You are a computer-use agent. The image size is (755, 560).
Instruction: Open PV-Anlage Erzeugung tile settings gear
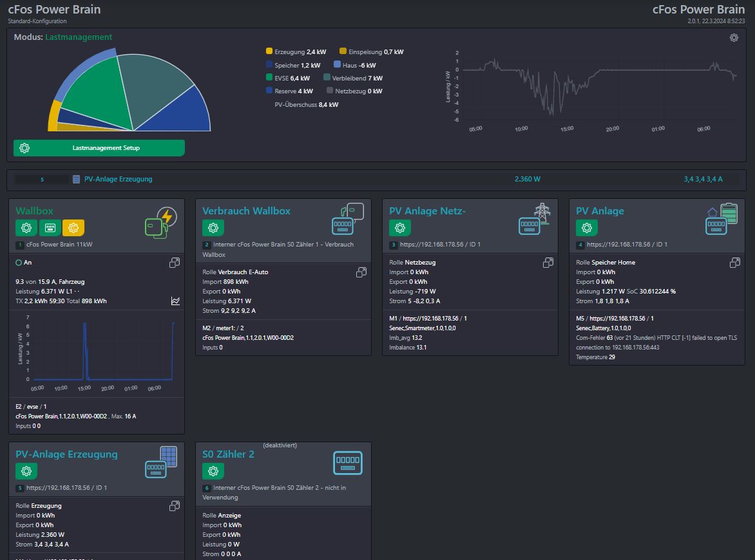click(x=26, y=471)
